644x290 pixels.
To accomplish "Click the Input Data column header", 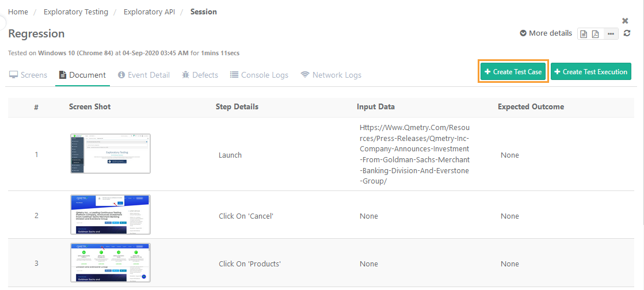I will click(x=376, y=107).
